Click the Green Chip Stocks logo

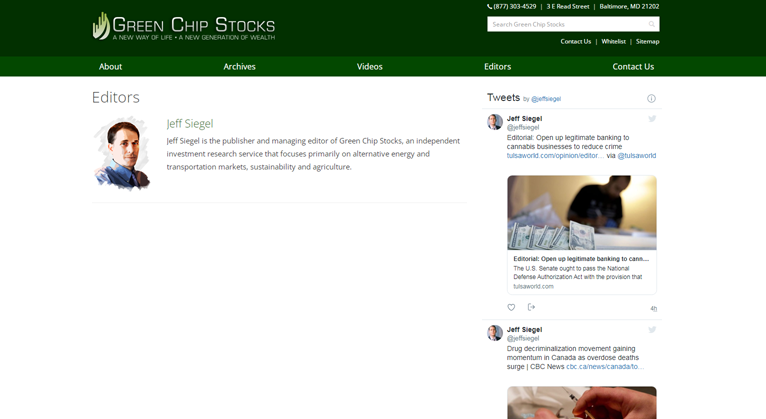184,26
